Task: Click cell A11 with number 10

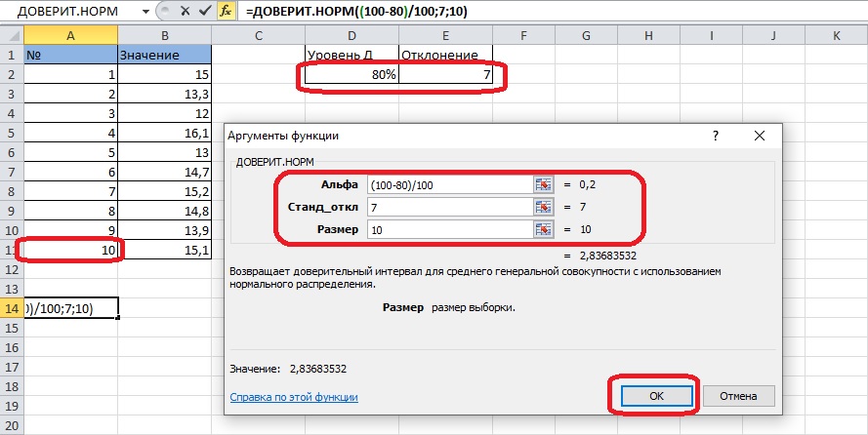Action: [71, 250]
